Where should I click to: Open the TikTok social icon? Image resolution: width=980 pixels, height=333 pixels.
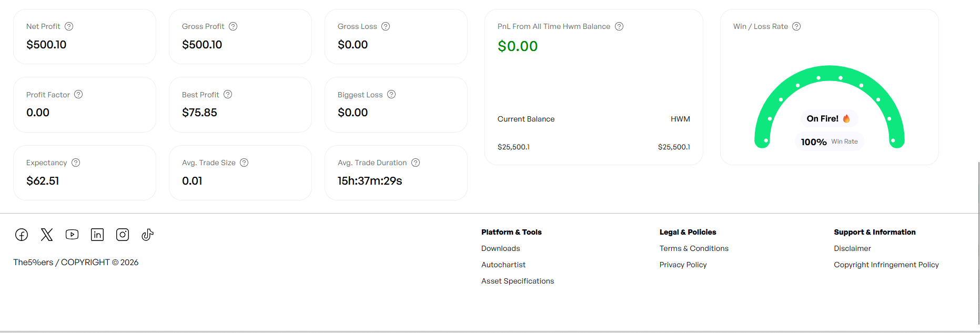[147, 235]
